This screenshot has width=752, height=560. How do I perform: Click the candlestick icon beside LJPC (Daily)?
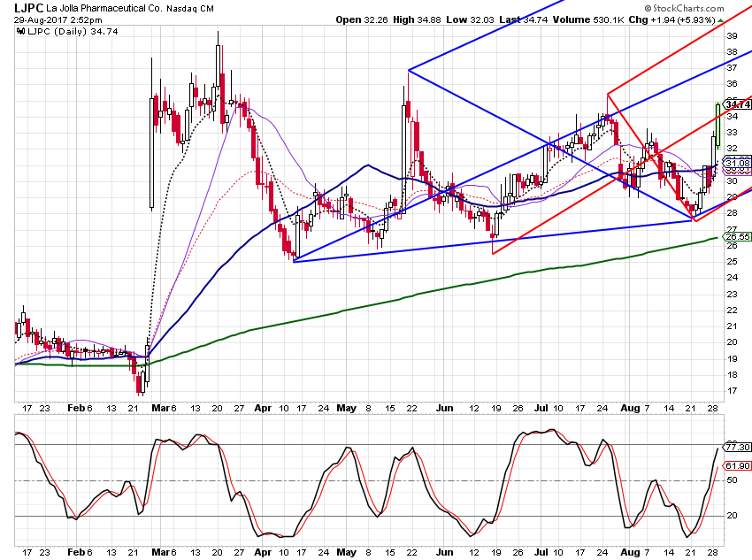click(20, 31)
